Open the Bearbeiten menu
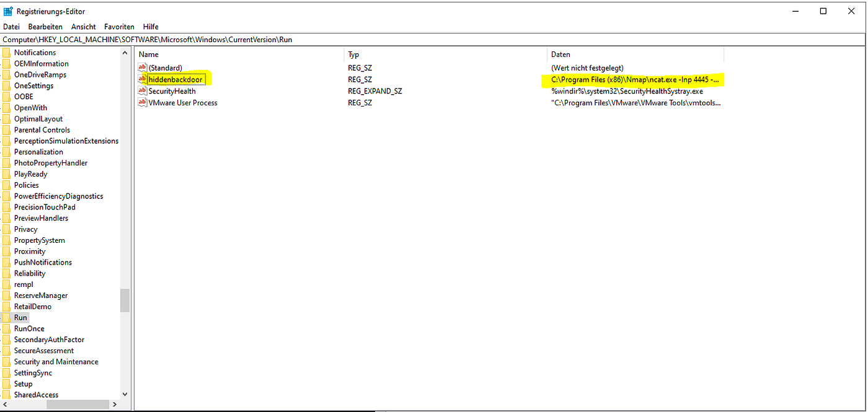This screenshot has height=412, width=868. [45, 27]
